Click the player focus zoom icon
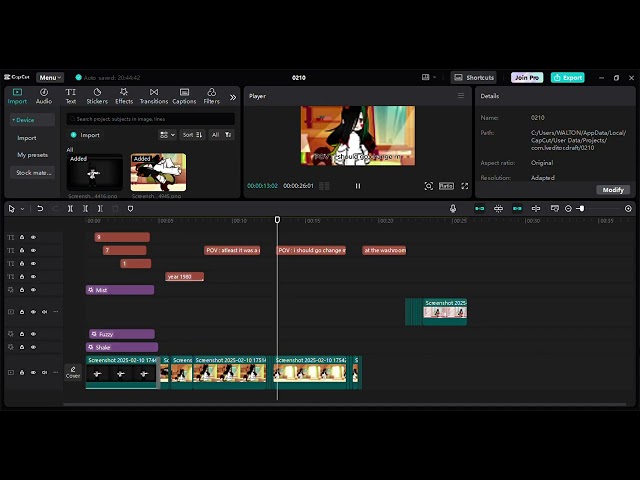Image resolution: width=640 pixels, height=480 pixels. tap(428, 186)
